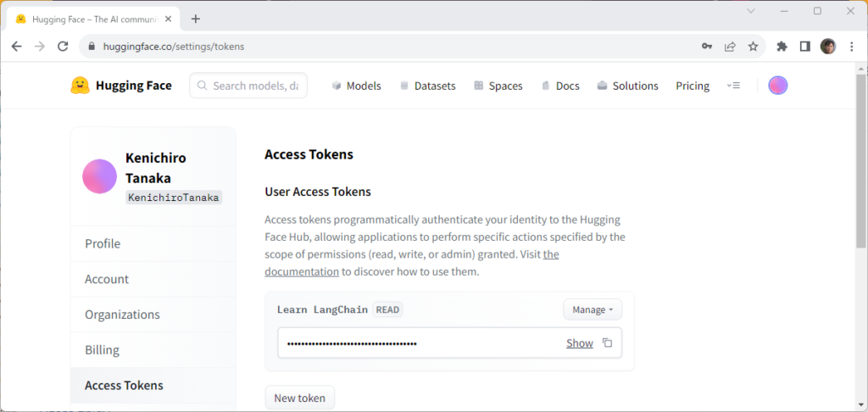Open the user avatar menu in navbar
This screenshot has height=412, width=868.
tap(777, 86)
